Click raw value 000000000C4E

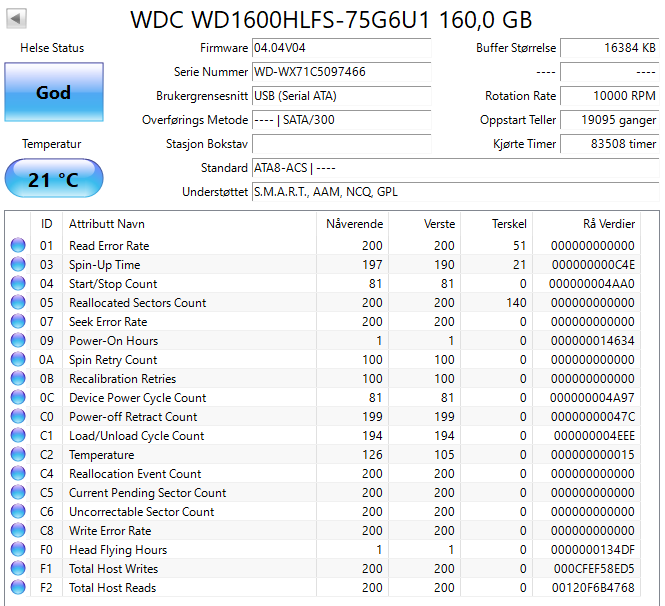[593, 265]
